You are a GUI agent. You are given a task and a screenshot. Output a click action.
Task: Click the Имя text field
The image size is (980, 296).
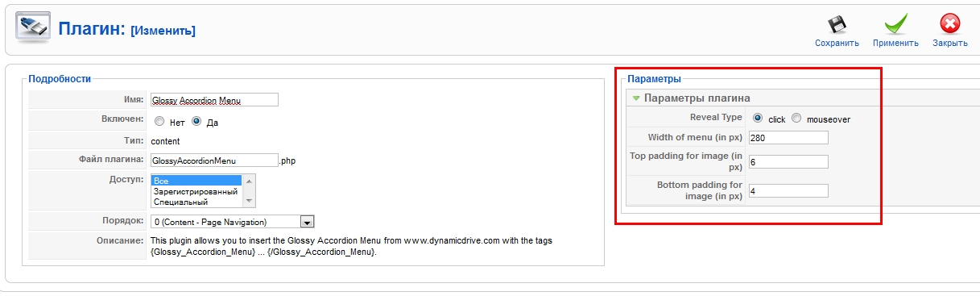(x=214, y=100)
